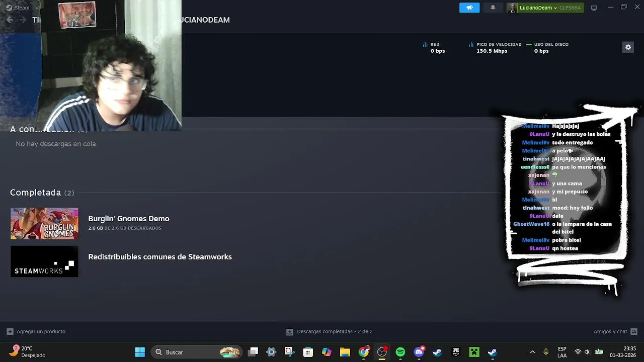The height and width of the screenshot is (362, 644).
Task: Switch to the LUCIANODEAM profile tab
Action: (205, 20)
